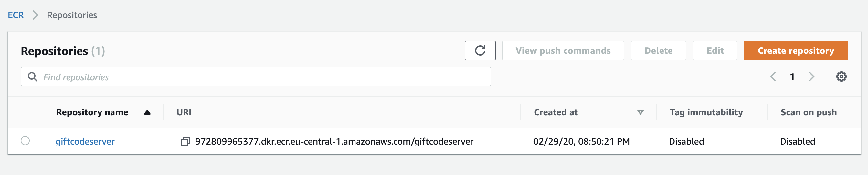Click Repositories in the breadcrumb
The width and height of the screenshot is (868, 175).
pyautogui.click(x=72, y=15)
